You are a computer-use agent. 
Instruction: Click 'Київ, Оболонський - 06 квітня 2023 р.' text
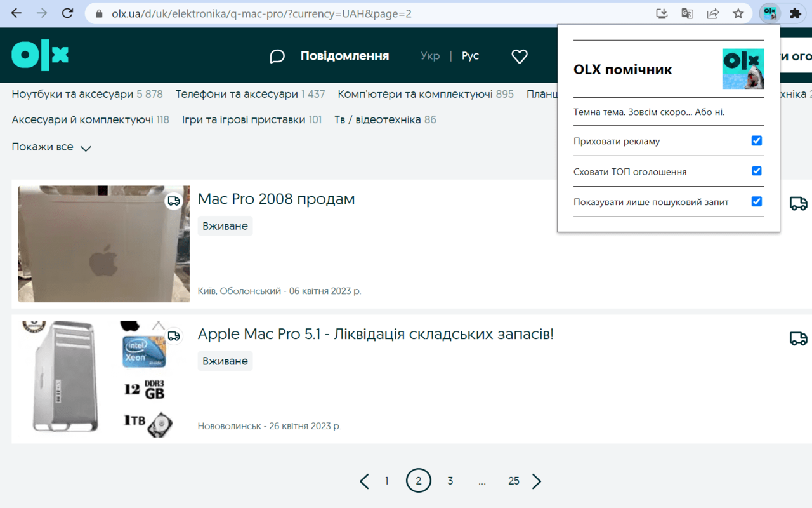[280, 291]
